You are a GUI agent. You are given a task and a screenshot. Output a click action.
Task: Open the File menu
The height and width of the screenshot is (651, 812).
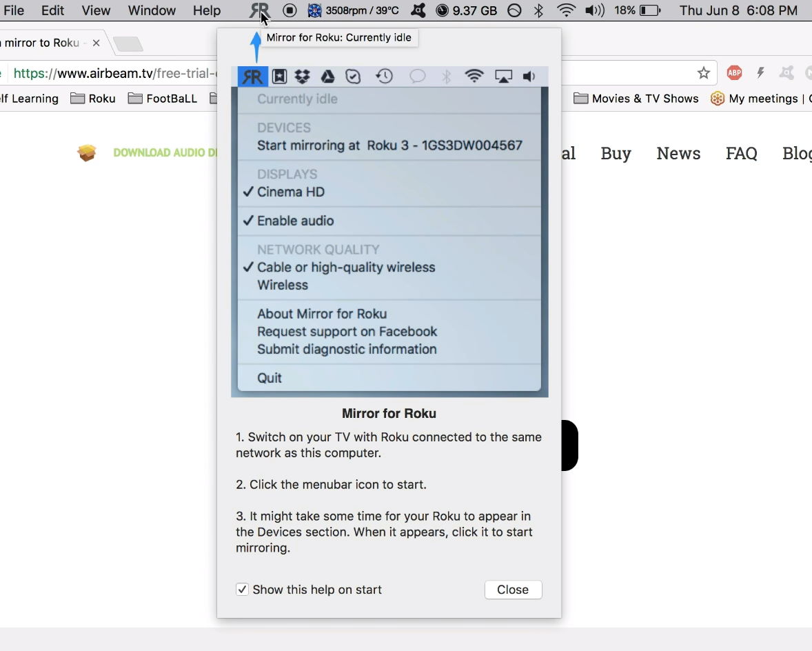pos(14,10)
